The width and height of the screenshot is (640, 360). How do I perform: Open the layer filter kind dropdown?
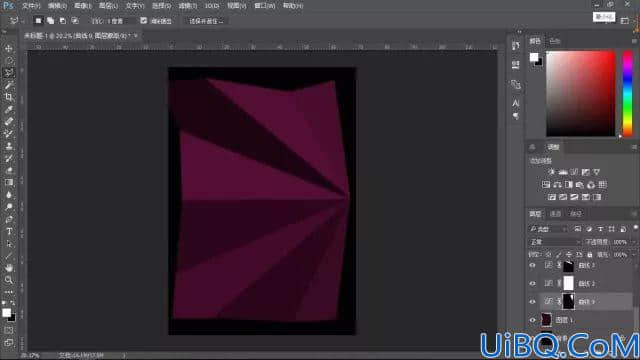(x=548, y=229)
